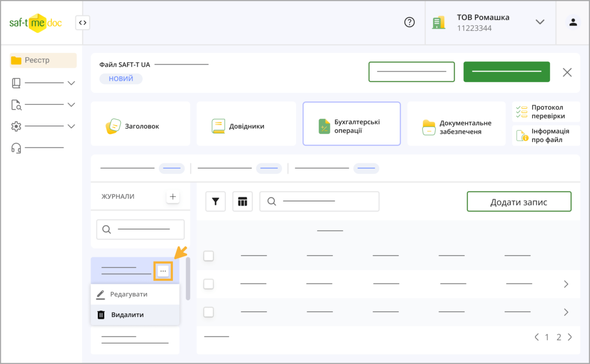The image size is (590, 364).
Task: Open Реєстр in the sidebar
Action: [x=43, y=60]
